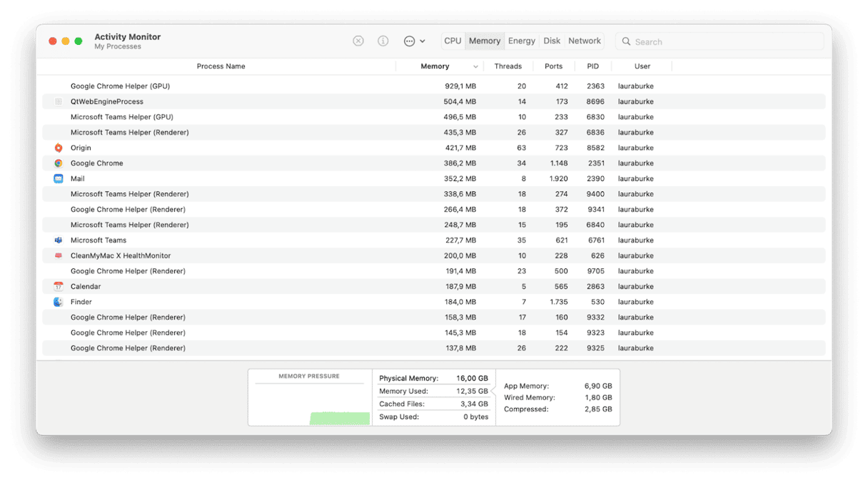
Task: Click the Memory Pressure graph
Action: pos(309,400)
